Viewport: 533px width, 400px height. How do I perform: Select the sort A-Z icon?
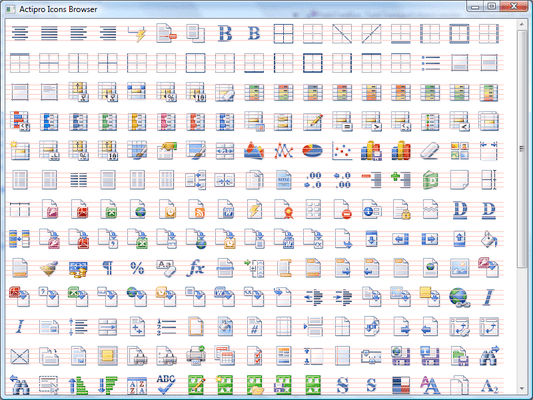pyautogui.click(x=137, y=385)
